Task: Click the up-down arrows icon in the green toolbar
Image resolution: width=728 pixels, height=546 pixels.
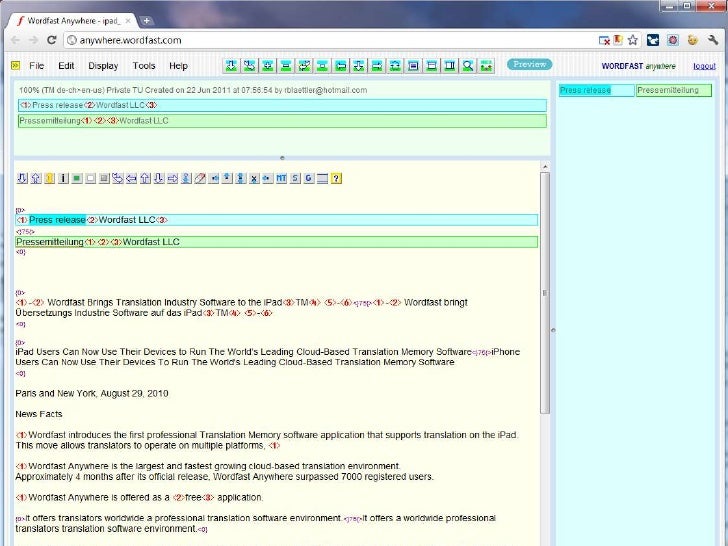Action: [x=395, y=66]
